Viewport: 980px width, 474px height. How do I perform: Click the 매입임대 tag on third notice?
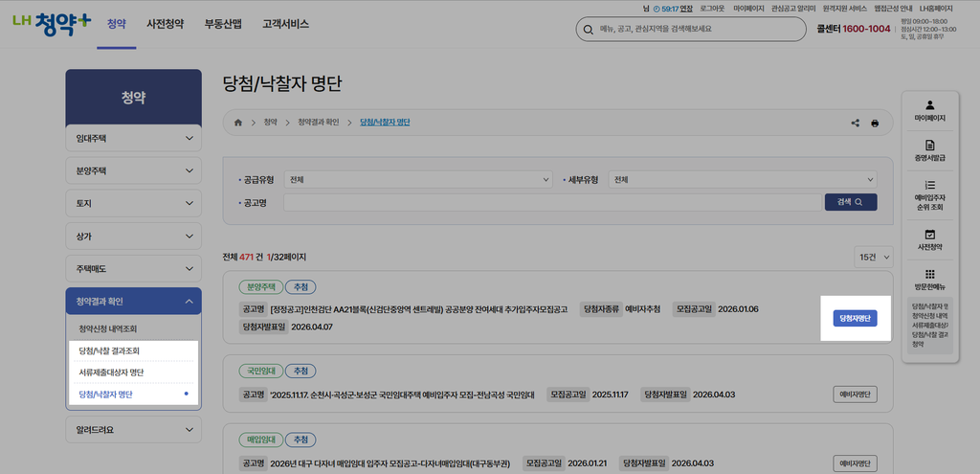coord(260,440)
